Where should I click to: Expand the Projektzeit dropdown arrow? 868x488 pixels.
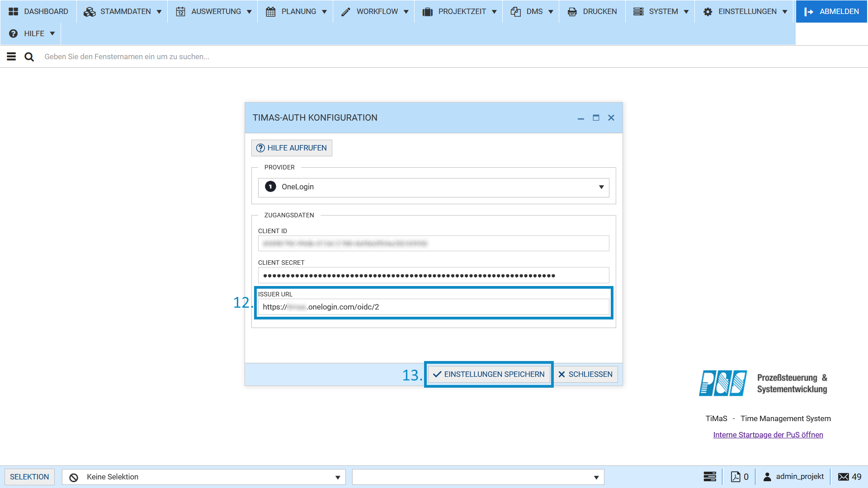[x=494, y=12]
